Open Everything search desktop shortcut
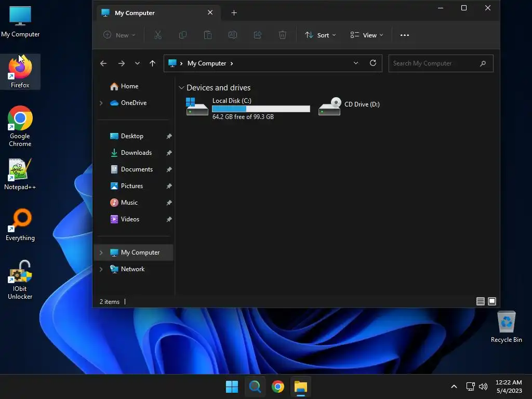The image size is (532, 399). tap(20, 225)
